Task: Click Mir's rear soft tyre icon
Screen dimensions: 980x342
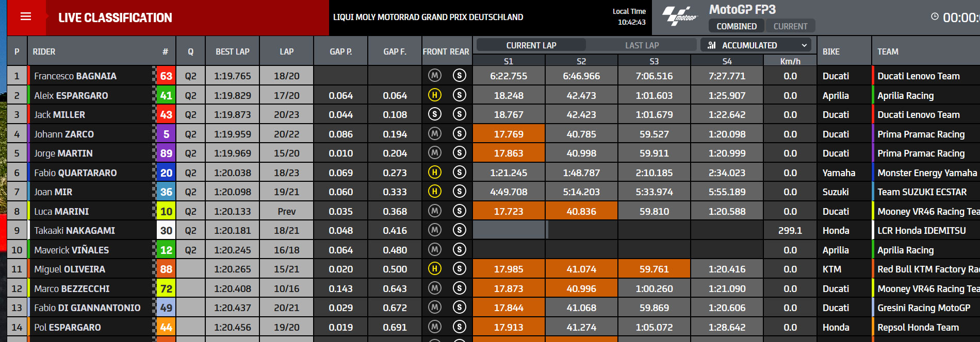Action: pos(460,192)
